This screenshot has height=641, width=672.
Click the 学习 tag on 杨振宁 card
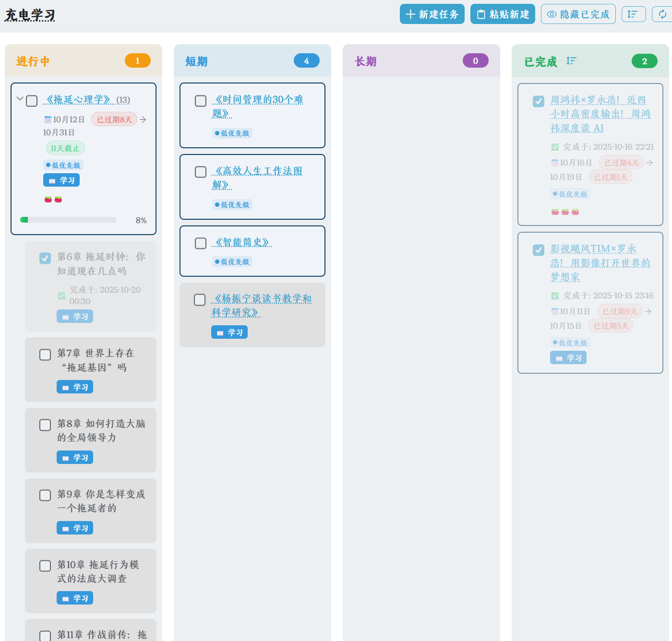click(x=229, y=332)
